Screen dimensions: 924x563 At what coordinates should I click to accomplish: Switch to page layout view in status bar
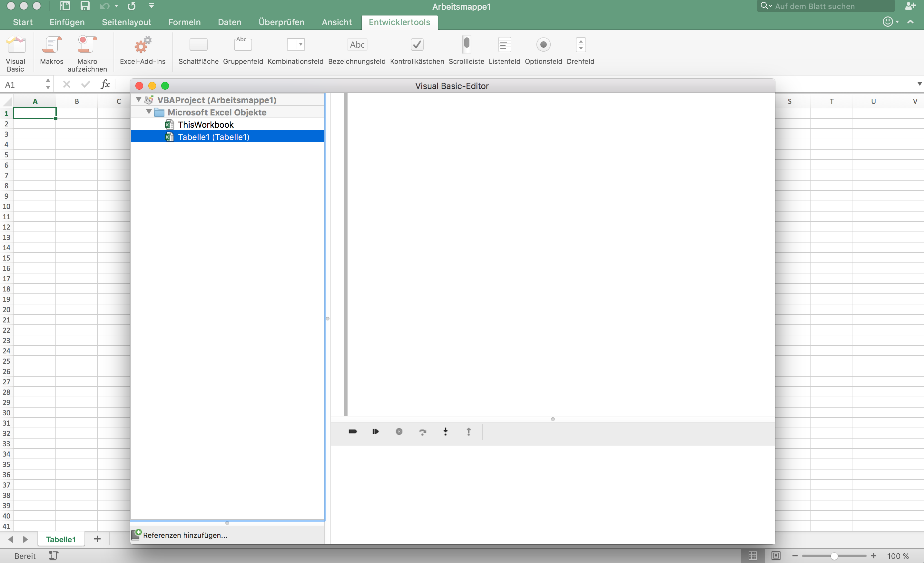click(x=775, y=556)
